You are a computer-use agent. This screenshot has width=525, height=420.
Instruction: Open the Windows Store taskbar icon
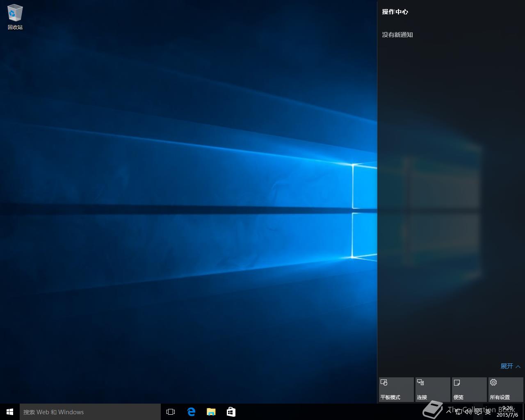coord(231,412)
